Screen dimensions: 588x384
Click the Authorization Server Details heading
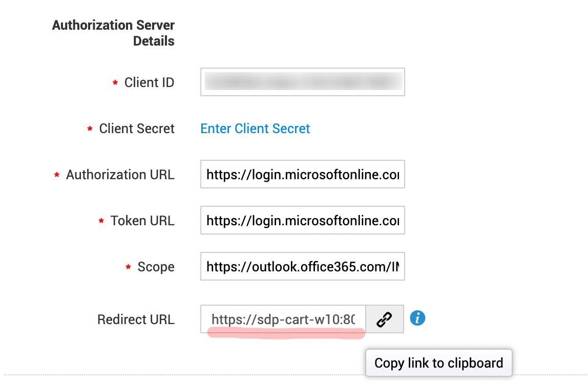pyautogui.click(x=113, y=33)
